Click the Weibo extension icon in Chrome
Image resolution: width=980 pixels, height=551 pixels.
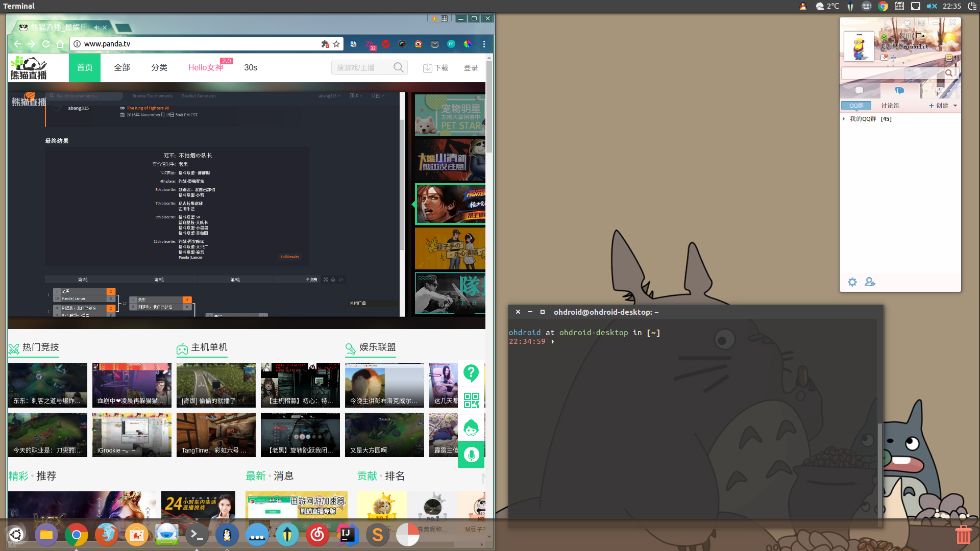[x=418, y=44]
